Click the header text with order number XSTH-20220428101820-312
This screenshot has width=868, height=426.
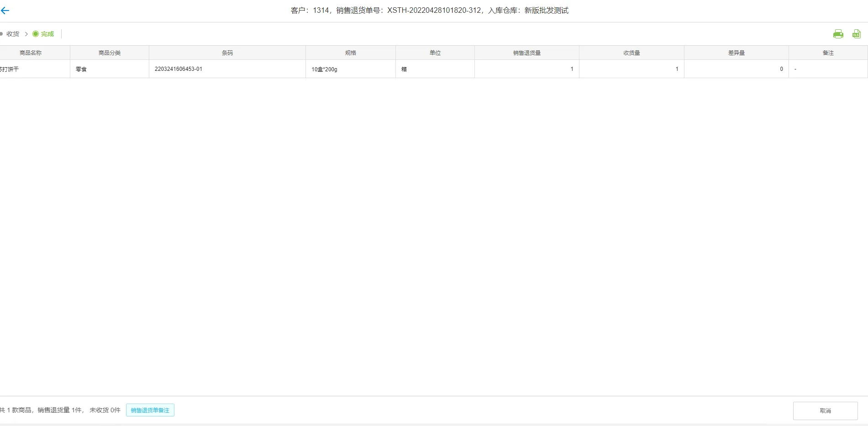coord(430,11)
